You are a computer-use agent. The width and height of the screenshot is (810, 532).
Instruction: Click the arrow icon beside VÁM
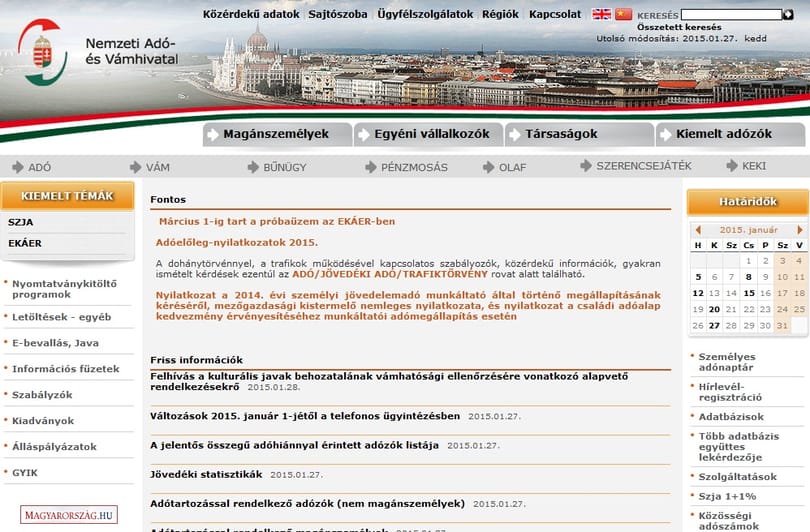[x=135, y=167]
